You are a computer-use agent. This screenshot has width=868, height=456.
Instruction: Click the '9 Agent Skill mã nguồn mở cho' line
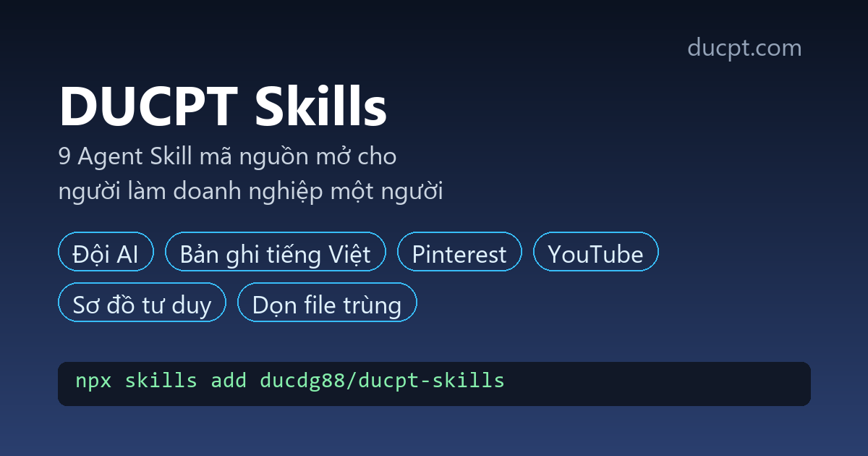[227, 156]
